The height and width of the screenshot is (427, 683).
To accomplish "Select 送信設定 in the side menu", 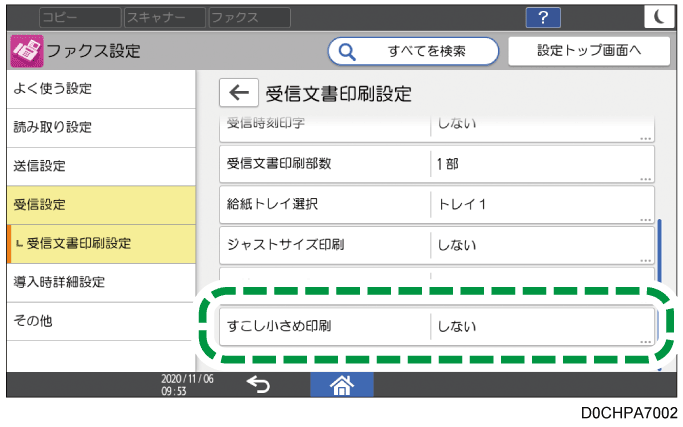I will pyautogui.click(x=101, y=166).
